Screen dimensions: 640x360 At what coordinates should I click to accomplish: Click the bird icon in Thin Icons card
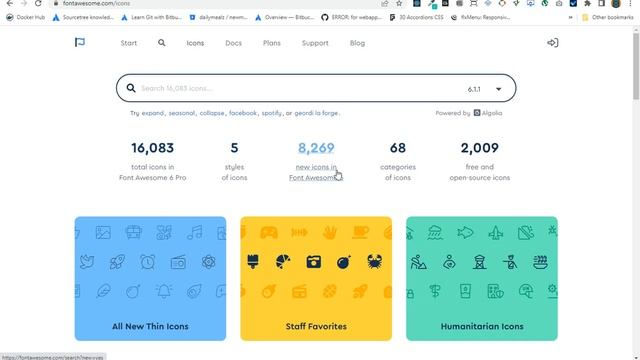tap(87, 262)
